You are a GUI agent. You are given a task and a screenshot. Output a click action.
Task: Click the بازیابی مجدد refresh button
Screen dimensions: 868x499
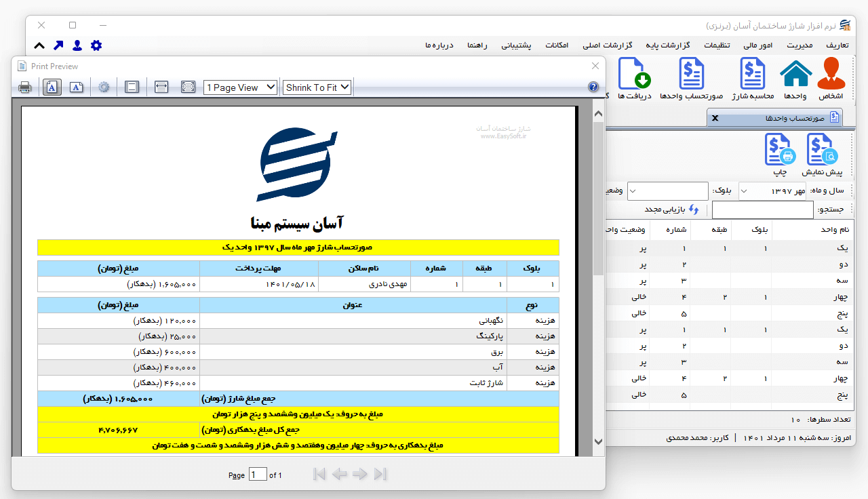click(671, 210)
